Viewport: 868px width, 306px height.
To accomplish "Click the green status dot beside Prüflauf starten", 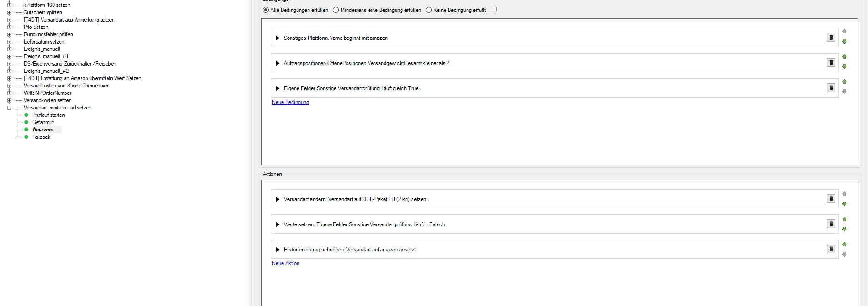I will [x=27, y=115].
